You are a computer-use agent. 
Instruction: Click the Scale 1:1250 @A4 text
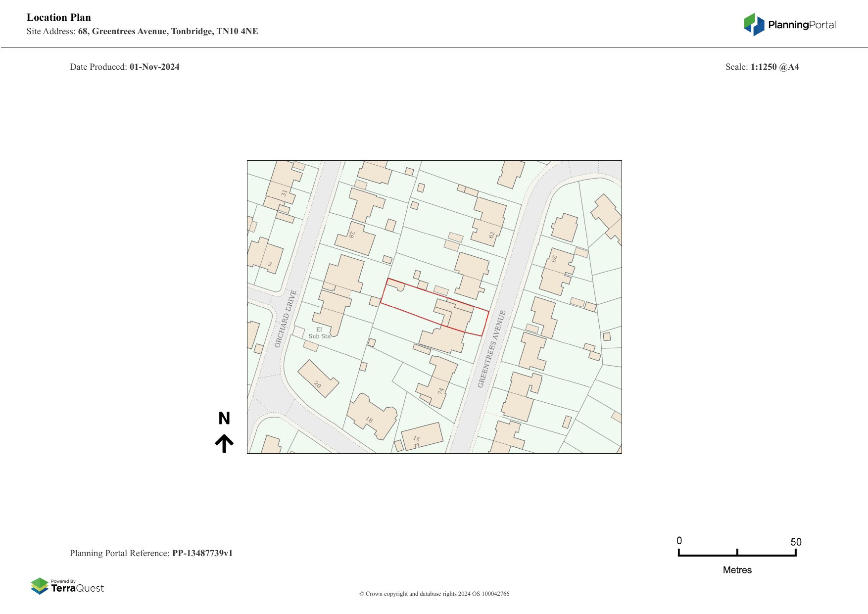tap(762, 67)
